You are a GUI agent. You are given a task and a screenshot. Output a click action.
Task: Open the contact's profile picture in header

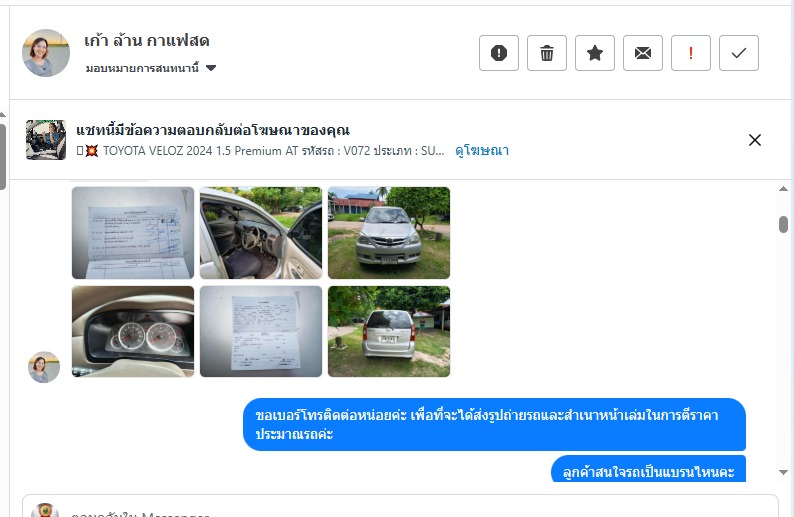pyautogui.click(x=46, y=53)
